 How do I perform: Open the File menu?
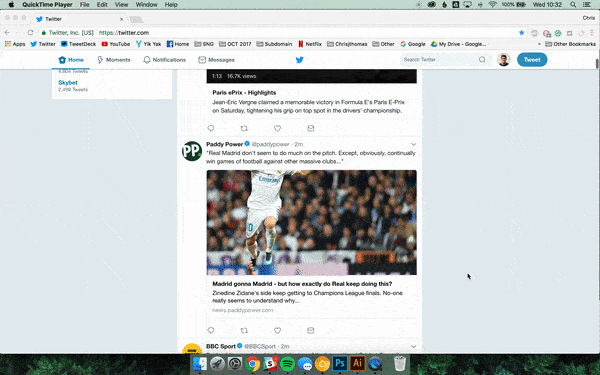click(x=85, y=5)
